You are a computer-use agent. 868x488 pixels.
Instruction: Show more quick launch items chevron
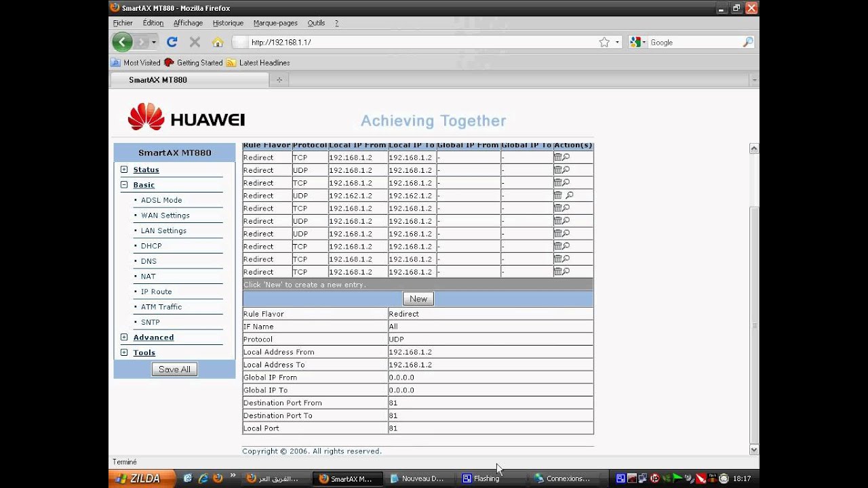233,476
